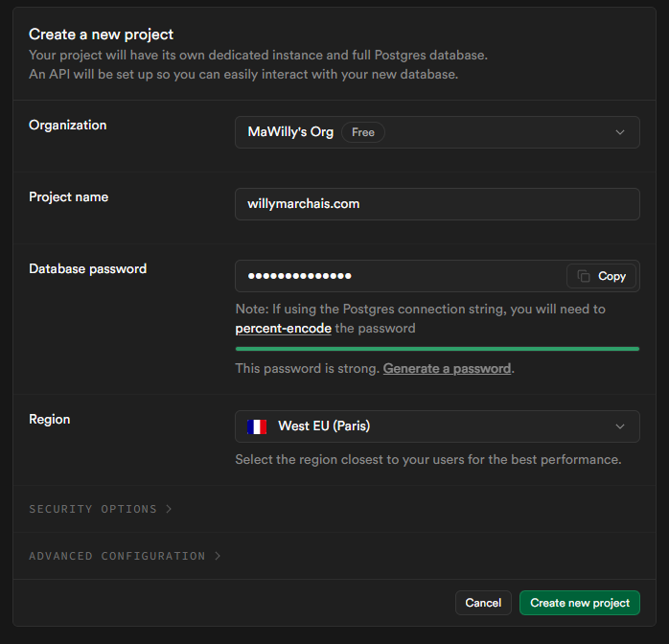Click the region closest to users hint
This screenshot has height=644, width=669.
(x=428, y=459)
